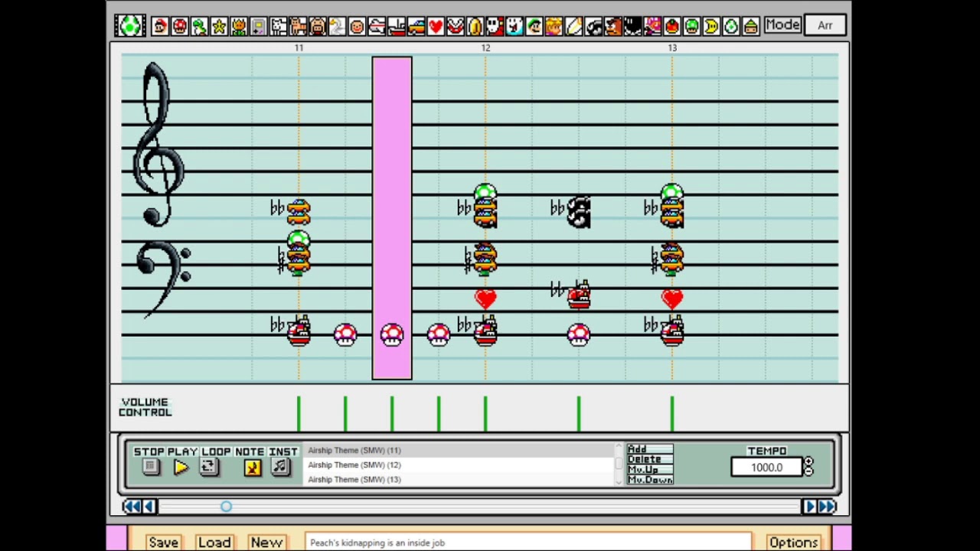
Task: Click the Mode button
Action: coord(782,24)
